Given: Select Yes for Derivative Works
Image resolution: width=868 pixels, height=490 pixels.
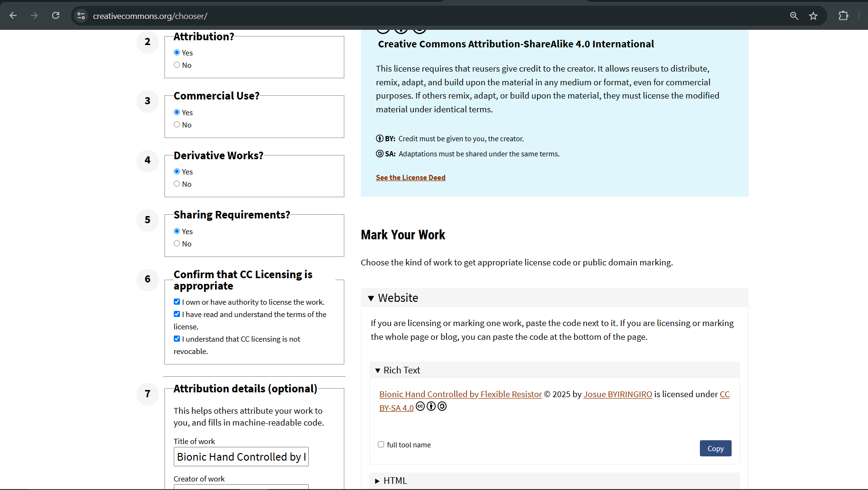Looking at the screenshot, I should tap(177, 172).
